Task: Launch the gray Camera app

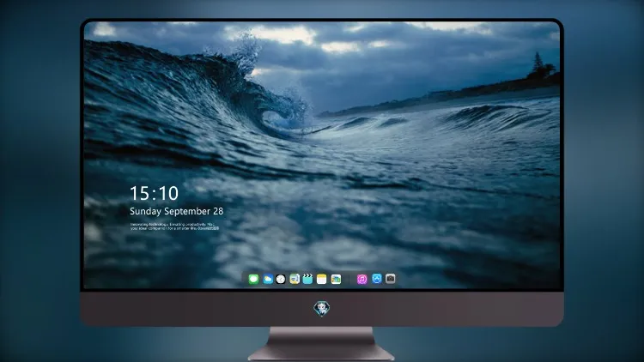Action: click(x=391, y=279)
